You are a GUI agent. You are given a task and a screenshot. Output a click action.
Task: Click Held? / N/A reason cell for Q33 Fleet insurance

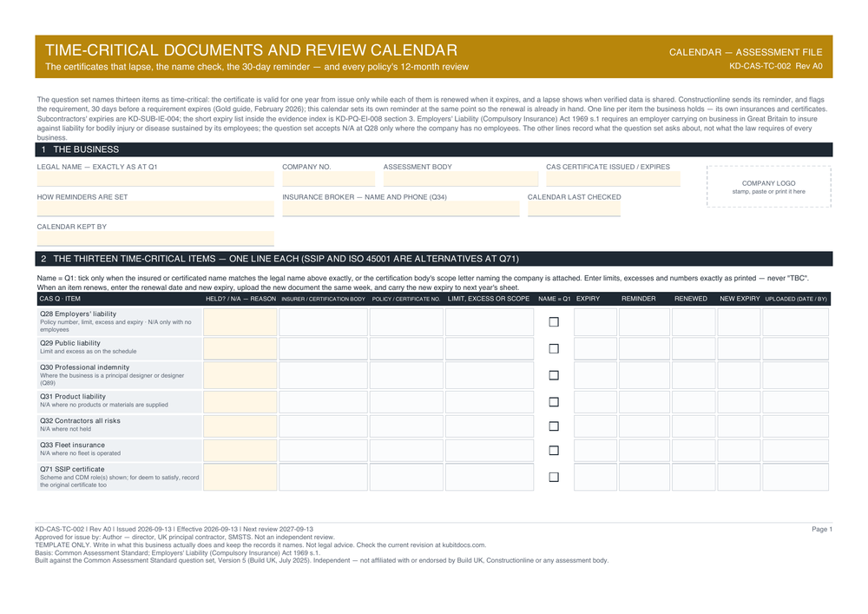point(240,451)
